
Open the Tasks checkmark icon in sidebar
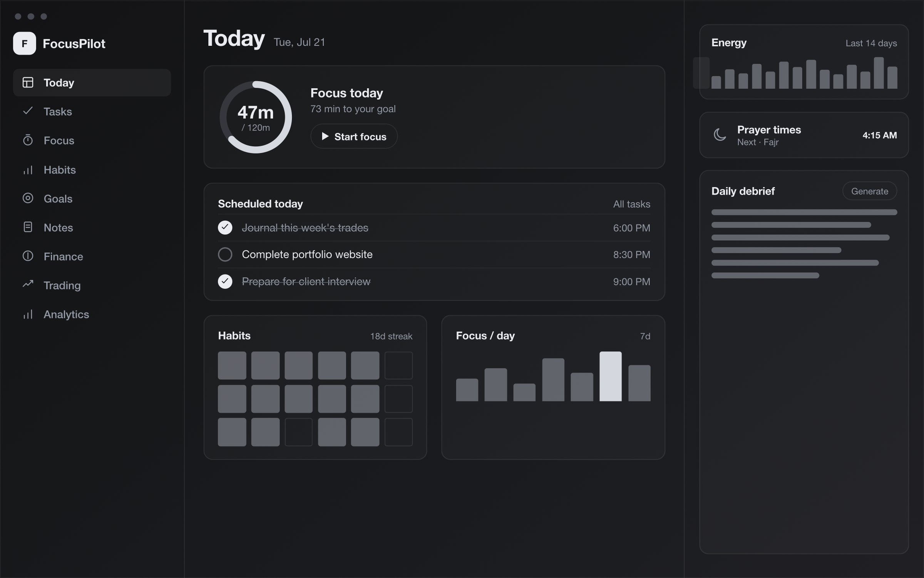pos(28,111)
